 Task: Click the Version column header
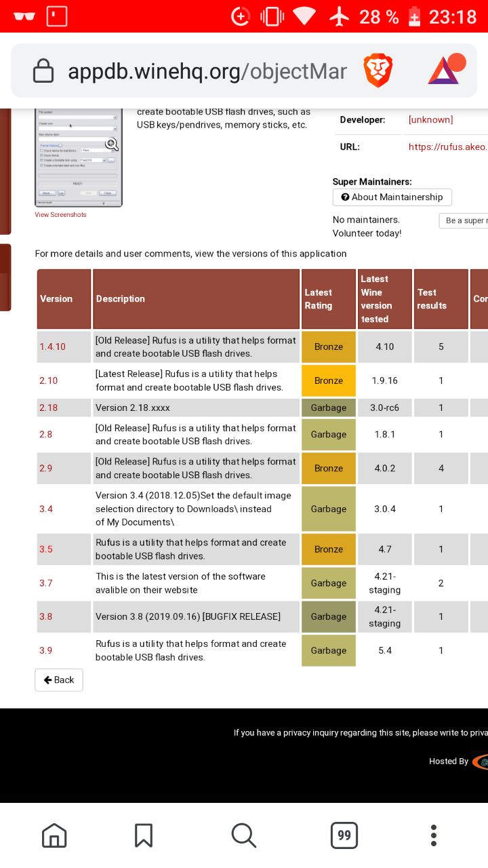[x=64, y=299]
